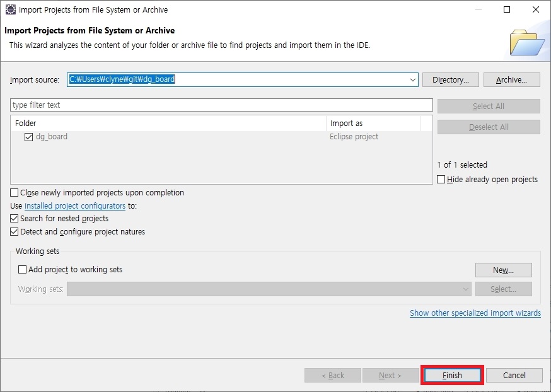551x392 pixels.
Task: Select the dg_board folder row
Action: pyautogui.click(x=221, y=137)
